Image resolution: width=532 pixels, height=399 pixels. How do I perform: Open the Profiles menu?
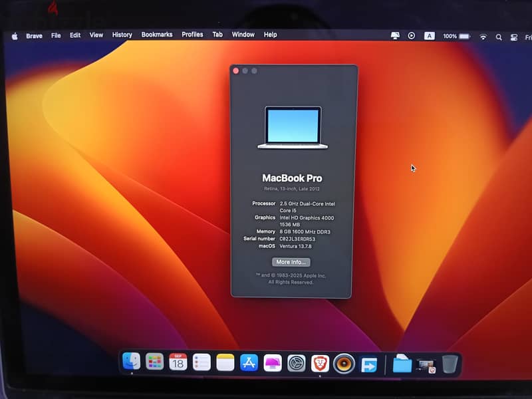point(192,35)
